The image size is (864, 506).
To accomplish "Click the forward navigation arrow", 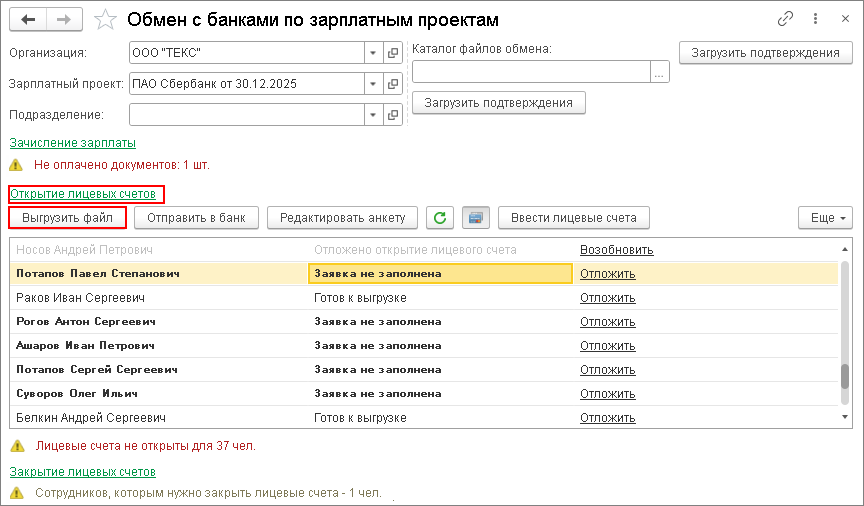I will [63, 19].
